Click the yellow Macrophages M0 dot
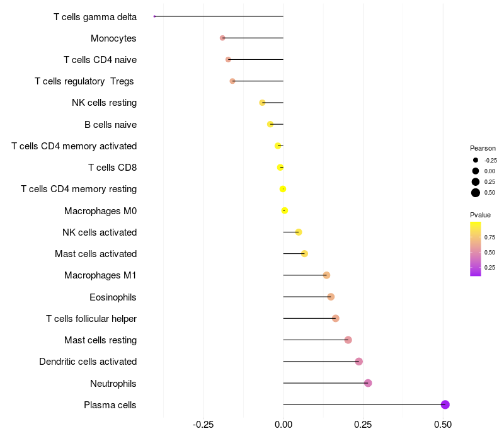The image size is (504, 441). pyautogui.click(x=285, y=210)
